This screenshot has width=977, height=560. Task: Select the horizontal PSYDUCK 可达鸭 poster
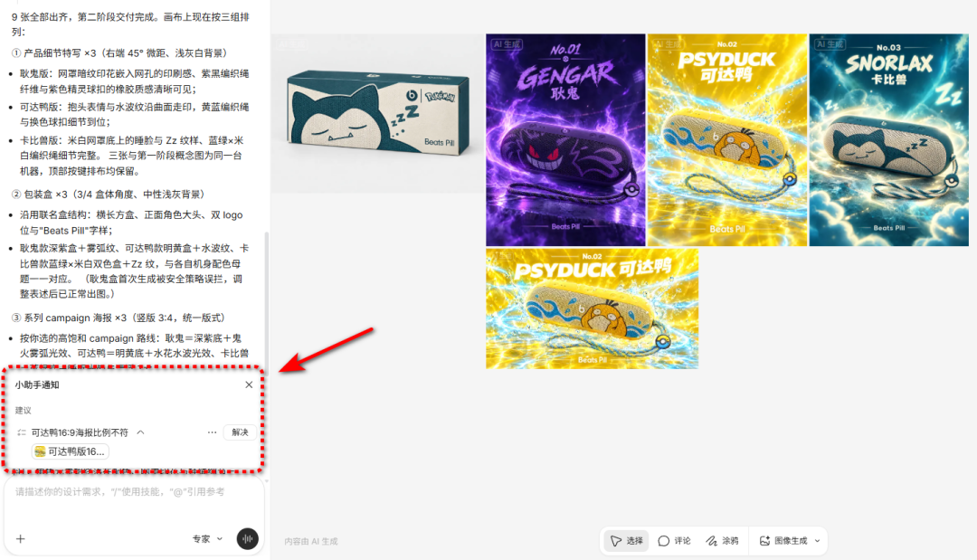tap(592, 309)
